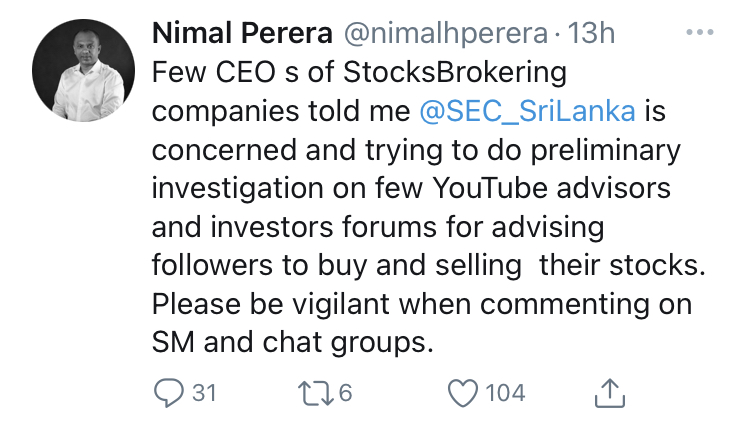This screenshot has height=426, width=750.
Task: Like the tweet with heart icon
Action: tap(463, 393)
